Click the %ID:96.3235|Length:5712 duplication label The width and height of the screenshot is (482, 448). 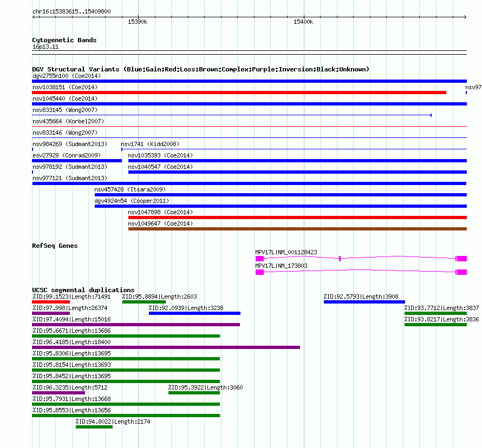(70, 387)
